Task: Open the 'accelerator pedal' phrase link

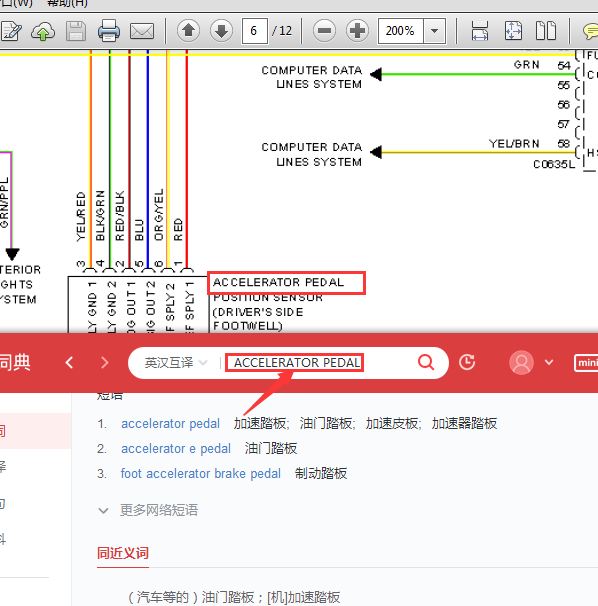Action: [170, 424]
